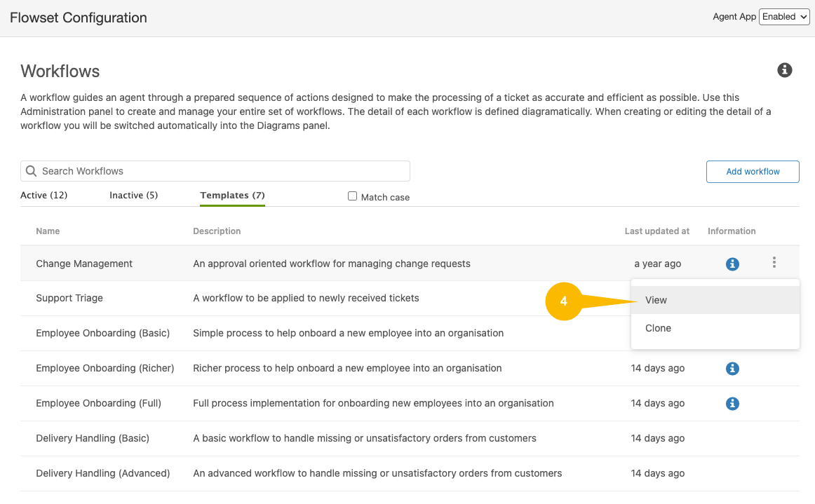The width and height of the screenshot is (815, 504).
Task: Click '14 days ago' in Delivery Handling (Basic) row
Action: coord(657,439)
